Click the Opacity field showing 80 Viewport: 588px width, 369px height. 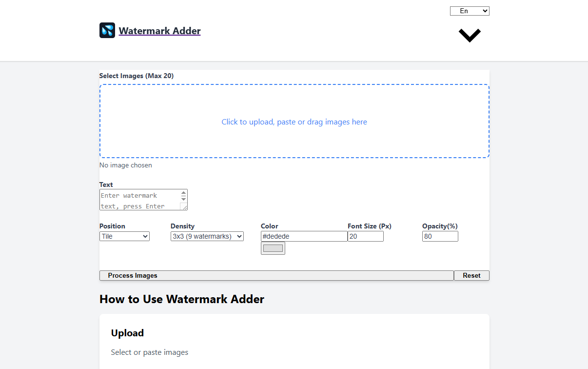[440, 236]
